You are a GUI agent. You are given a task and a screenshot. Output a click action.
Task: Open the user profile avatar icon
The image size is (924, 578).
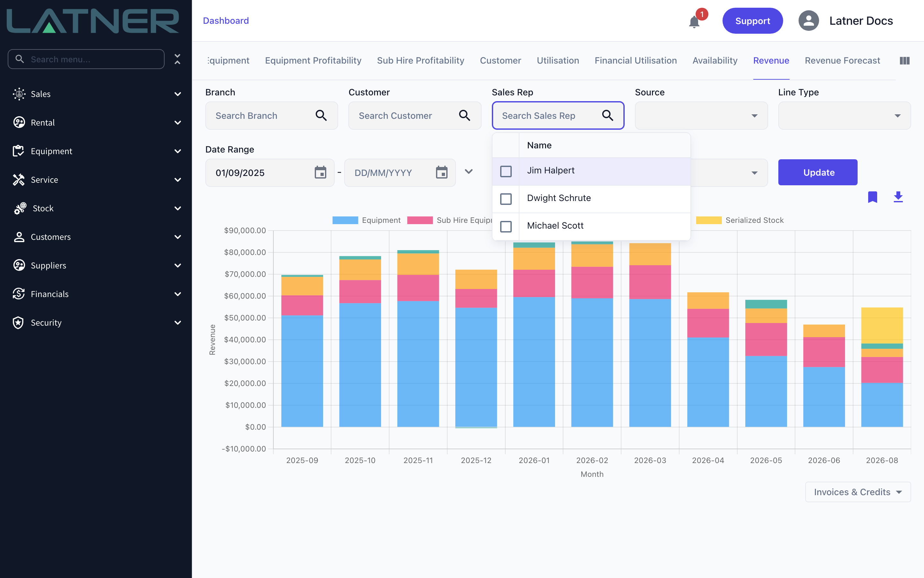coord(809,21)
